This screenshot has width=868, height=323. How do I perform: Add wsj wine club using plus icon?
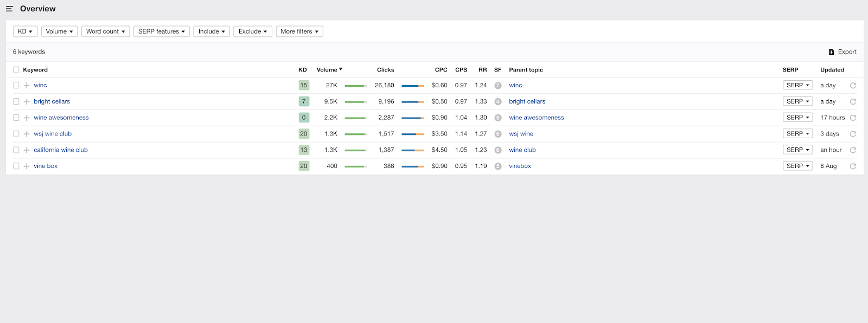point(27,134)
